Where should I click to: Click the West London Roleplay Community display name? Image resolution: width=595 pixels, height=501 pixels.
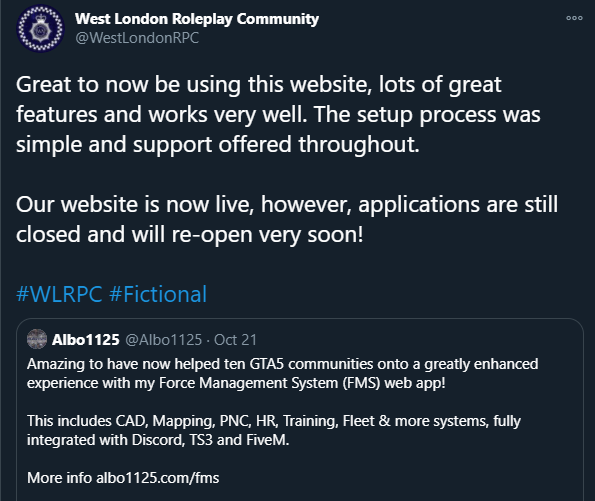tap(197, 19)
